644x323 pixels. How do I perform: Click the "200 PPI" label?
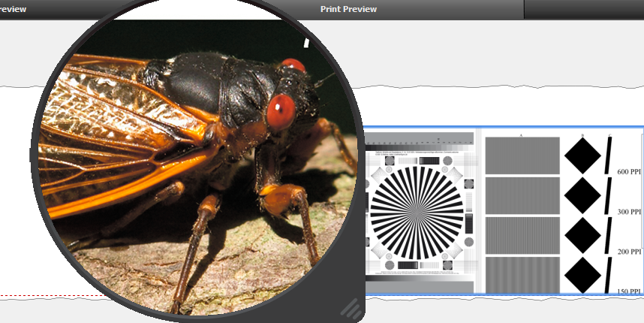[629, 252]
